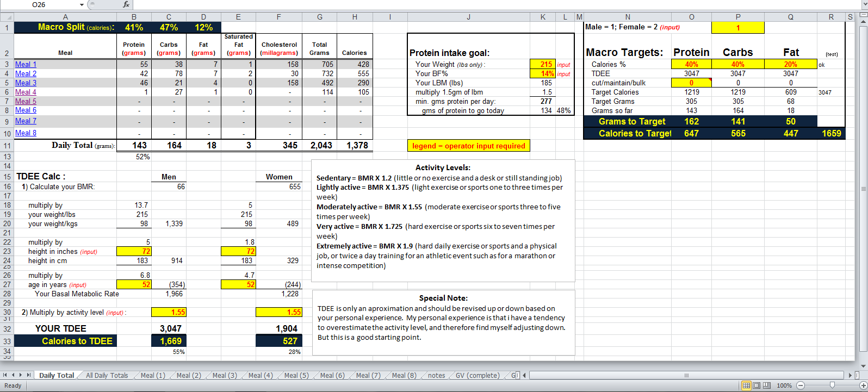Image resolution: width=868 pixels, height=392 pixels.
Task: Select column J header
Action: click(x=468, y=17)
